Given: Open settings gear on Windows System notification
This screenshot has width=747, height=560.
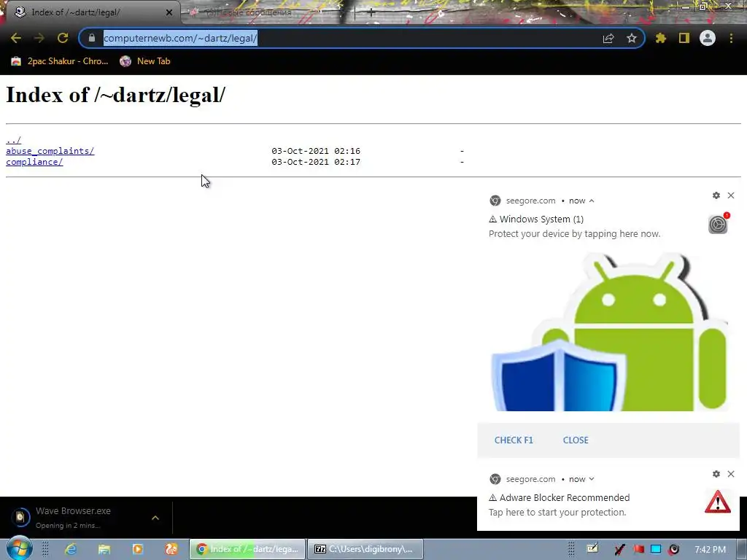Looking at the screenshot, I should pos(716,195).
